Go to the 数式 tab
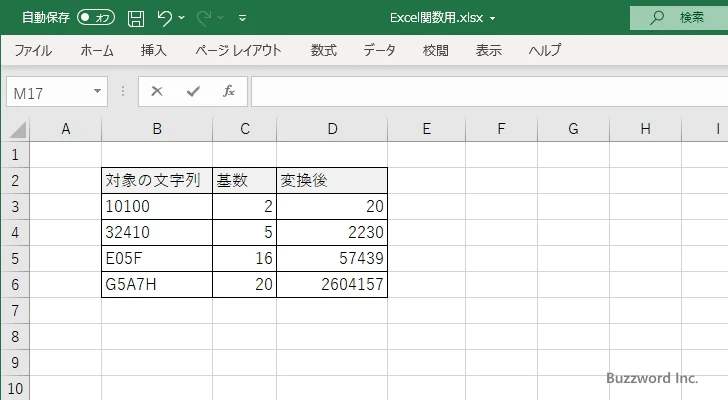 (x=324, y=50)
